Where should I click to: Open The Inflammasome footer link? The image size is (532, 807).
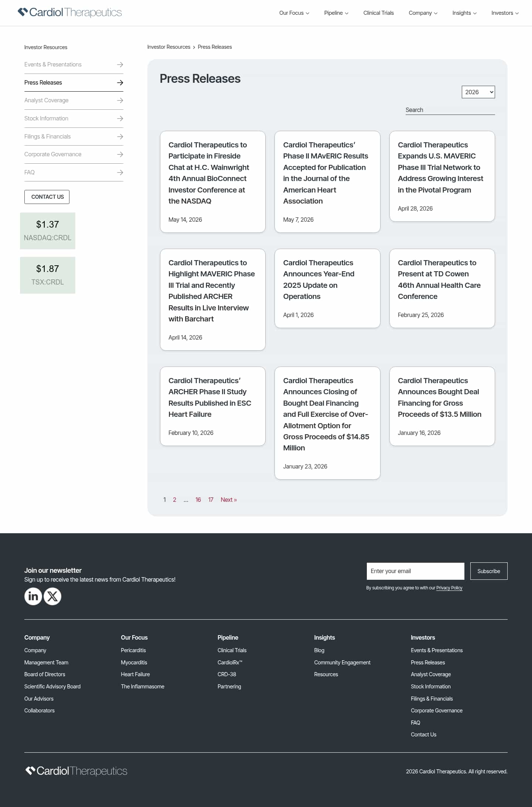pyautogui.click(x=143, y=687)
